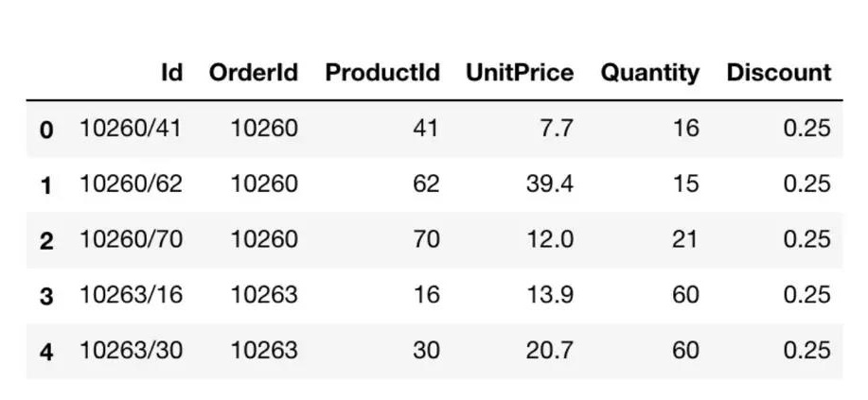Select the Id cell 10260/62
The width and height of the screenshot is (868, 400).
(132, 183)
